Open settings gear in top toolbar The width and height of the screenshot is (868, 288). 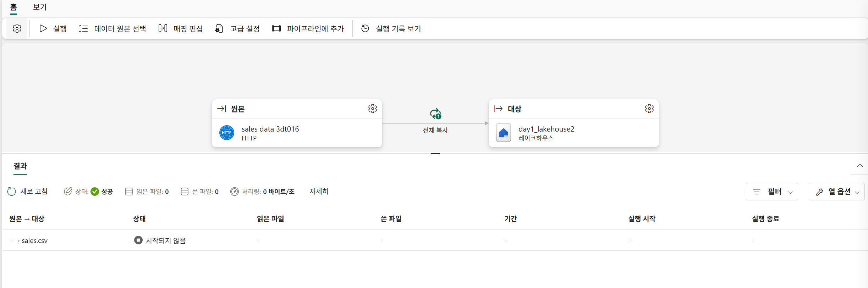click(x=17, y=28)
